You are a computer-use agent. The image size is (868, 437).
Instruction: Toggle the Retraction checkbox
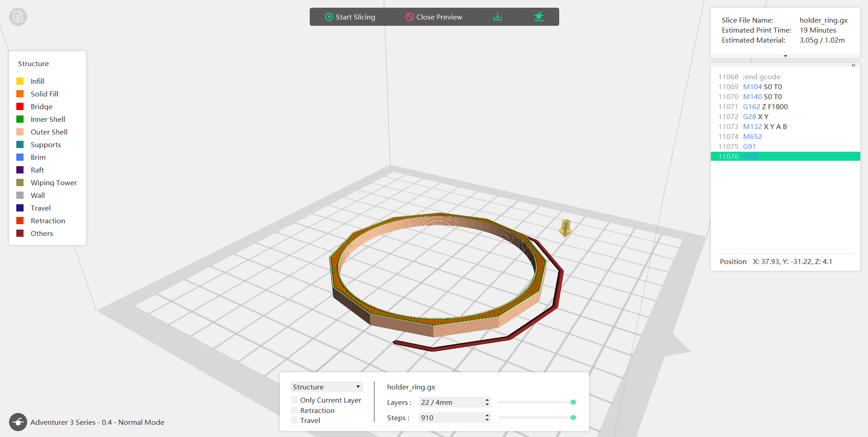point(294,410)
